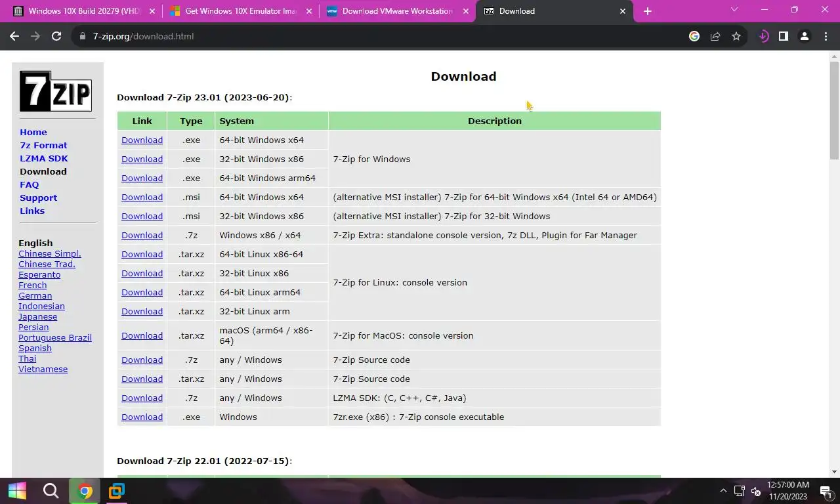Close the Windows 10X Build 20279 tab

pyautogui.click(x=152, y=11)
